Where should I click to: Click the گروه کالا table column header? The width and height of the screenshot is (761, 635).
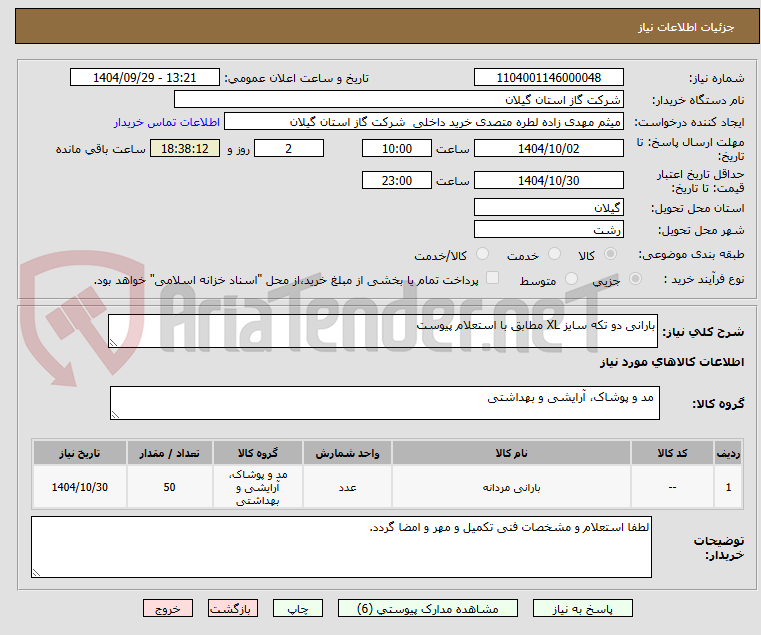pos(258,453)
